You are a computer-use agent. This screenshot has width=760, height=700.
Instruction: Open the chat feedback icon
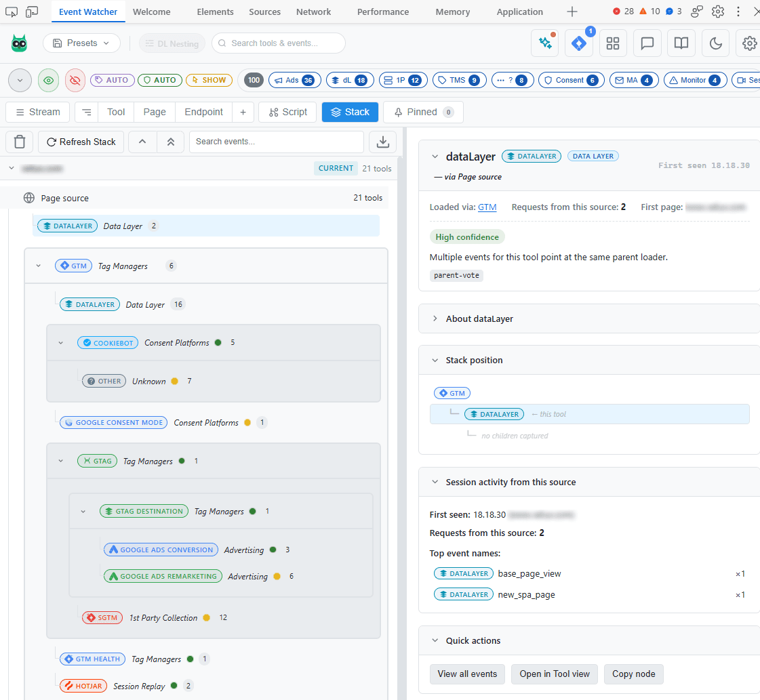tap(647, 43)
